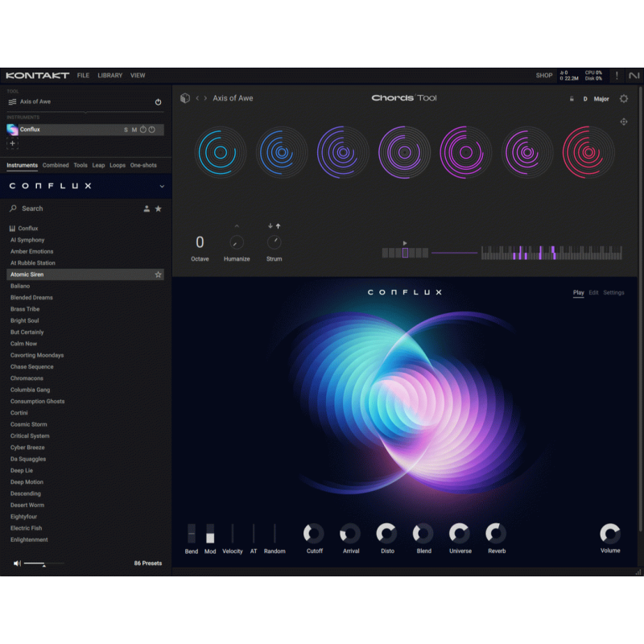
Task: Click the Search presets field
Action: pos(74,208)
